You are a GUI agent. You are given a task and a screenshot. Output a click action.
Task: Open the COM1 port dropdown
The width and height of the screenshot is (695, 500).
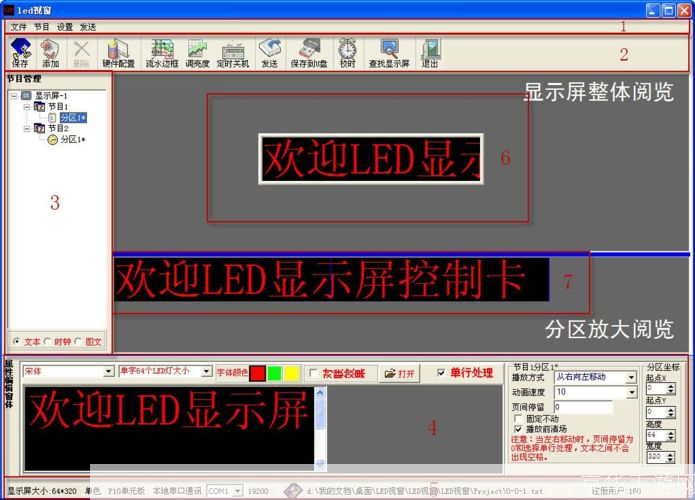pyautogui.click(x=238, y=491)
